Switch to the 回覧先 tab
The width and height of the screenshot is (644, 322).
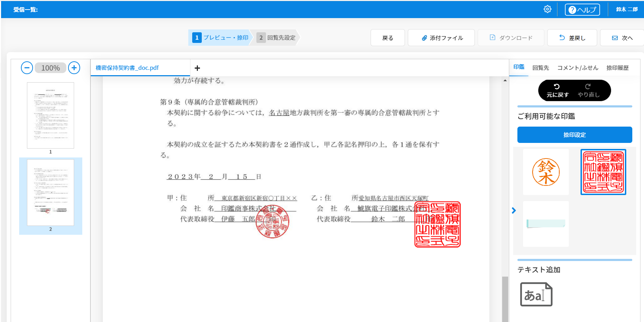coord(540,68)
